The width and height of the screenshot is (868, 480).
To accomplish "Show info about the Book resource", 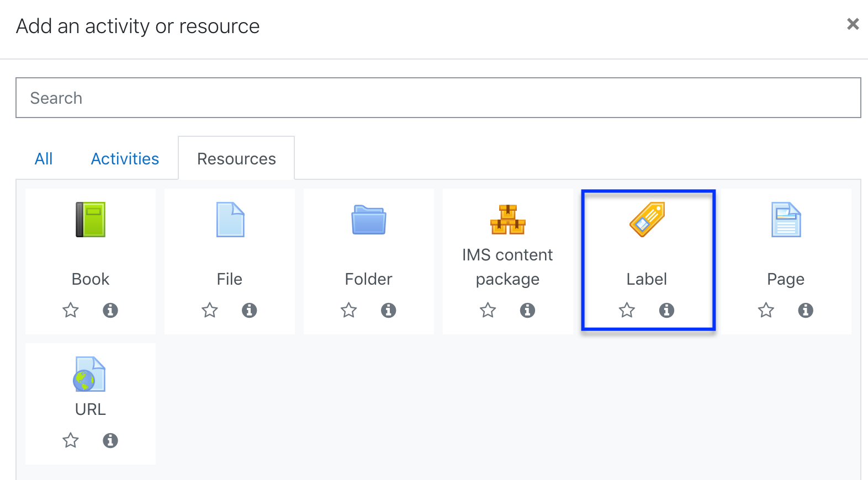I will pos(110,310).
